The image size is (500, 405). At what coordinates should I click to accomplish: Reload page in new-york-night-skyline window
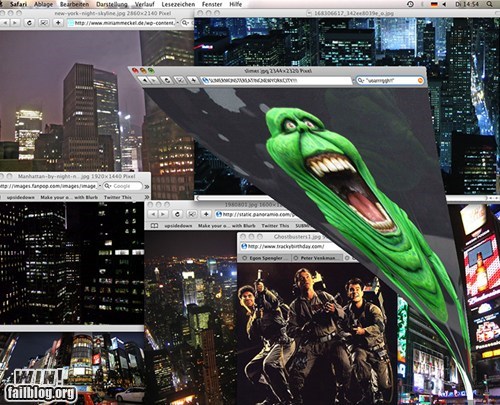tap(29, 23)
